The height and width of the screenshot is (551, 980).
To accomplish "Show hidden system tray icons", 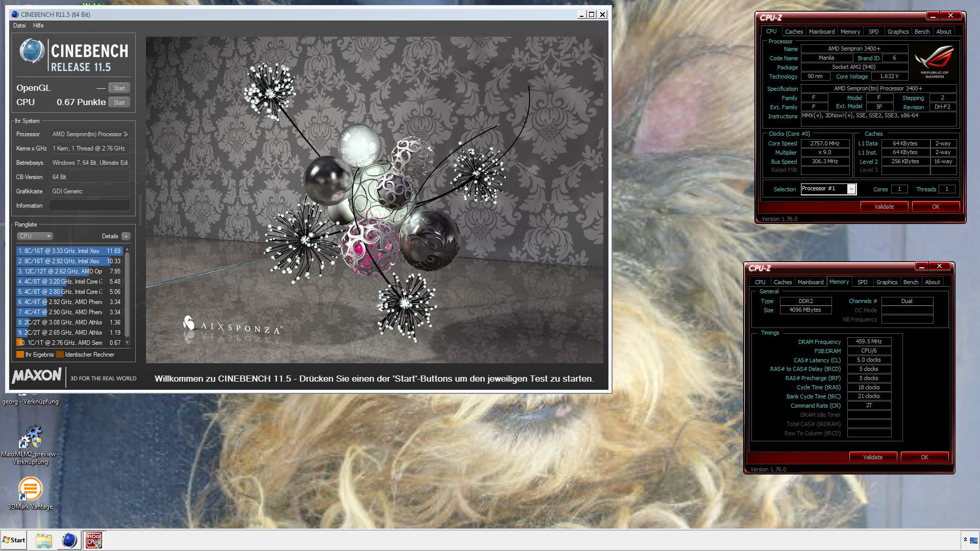I will [x=965, y=540].
